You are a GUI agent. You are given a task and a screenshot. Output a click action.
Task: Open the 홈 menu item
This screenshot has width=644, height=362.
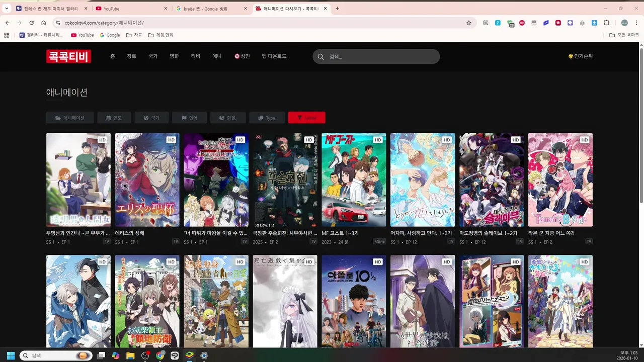[x=113, y=56]
